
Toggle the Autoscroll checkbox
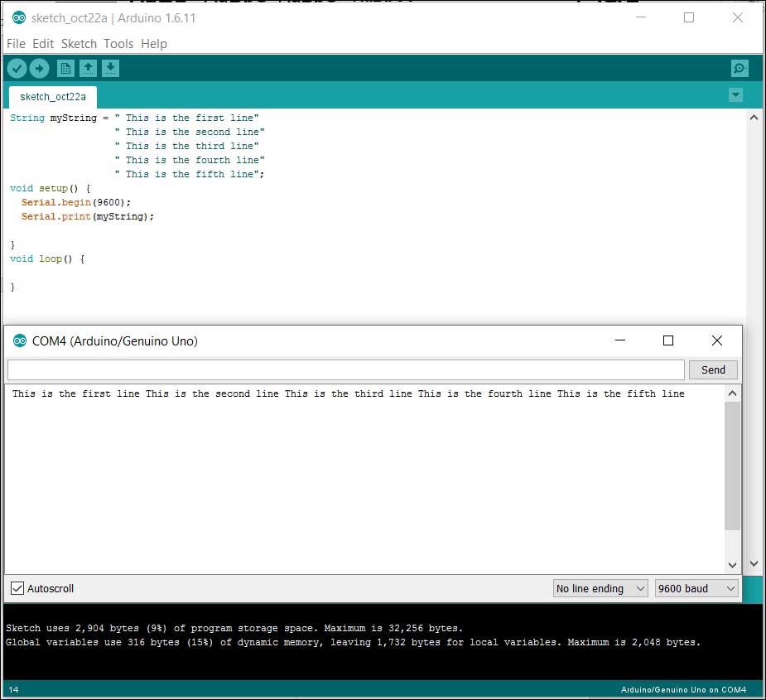pos(17,588)
